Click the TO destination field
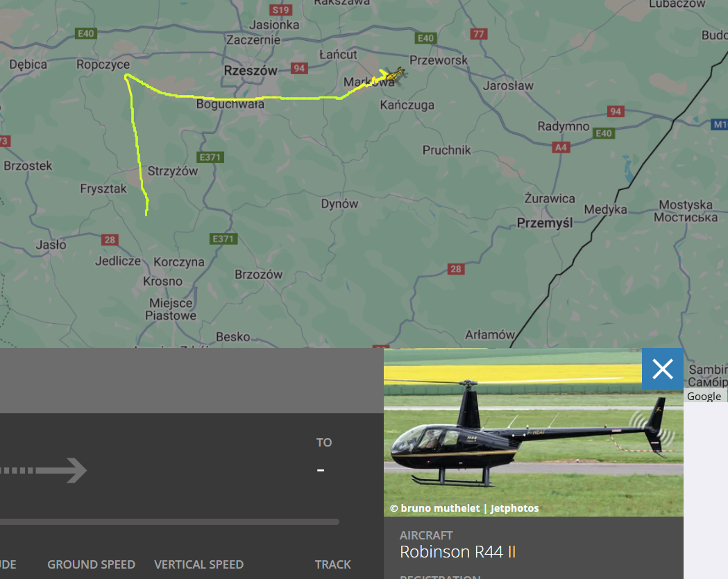This screenshot has width=728, height=579. click(324, 456)
